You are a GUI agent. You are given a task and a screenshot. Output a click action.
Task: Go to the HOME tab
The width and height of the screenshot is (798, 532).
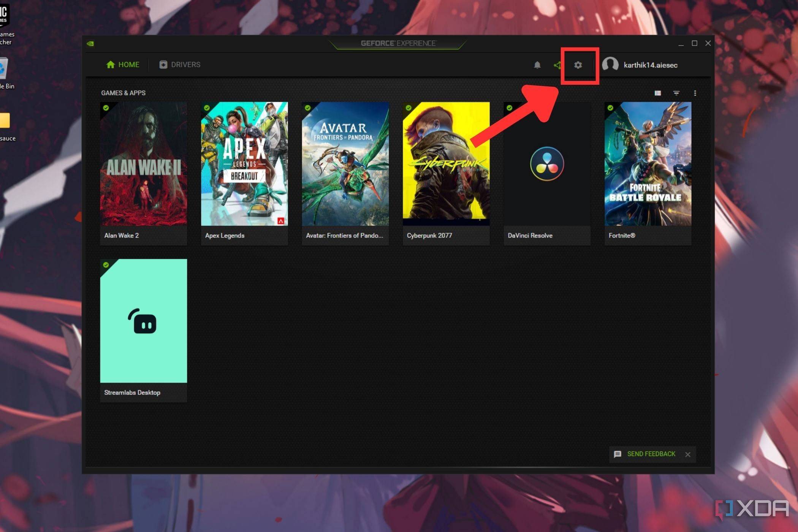123,65
